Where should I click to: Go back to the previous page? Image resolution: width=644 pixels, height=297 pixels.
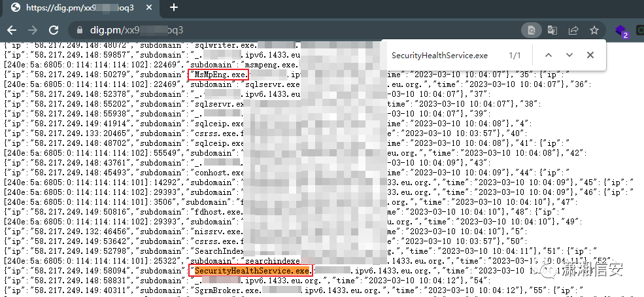click(x=12, y=30)
